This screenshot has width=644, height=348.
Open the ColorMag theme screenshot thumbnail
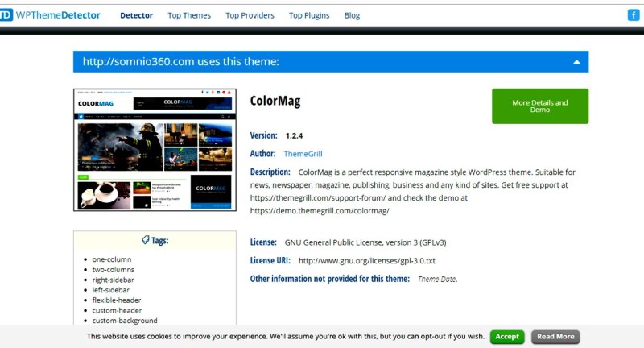coord(155,150)
